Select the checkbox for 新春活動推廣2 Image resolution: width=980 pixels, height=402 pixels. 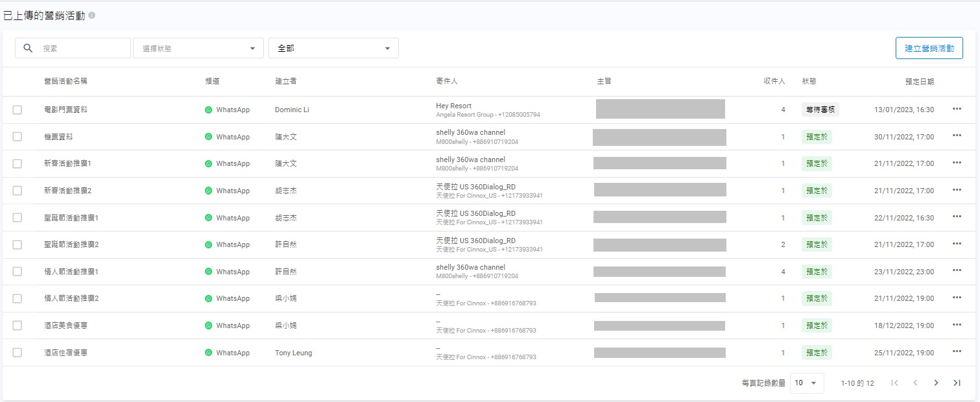pyautogui.click(x=18, y=191)
